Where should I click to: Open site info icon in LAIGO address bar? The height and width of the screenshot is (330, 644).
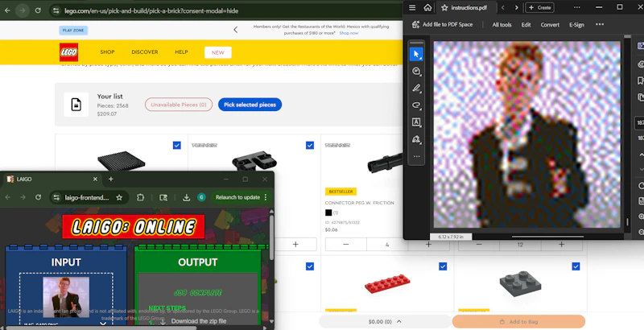(57, 197)
